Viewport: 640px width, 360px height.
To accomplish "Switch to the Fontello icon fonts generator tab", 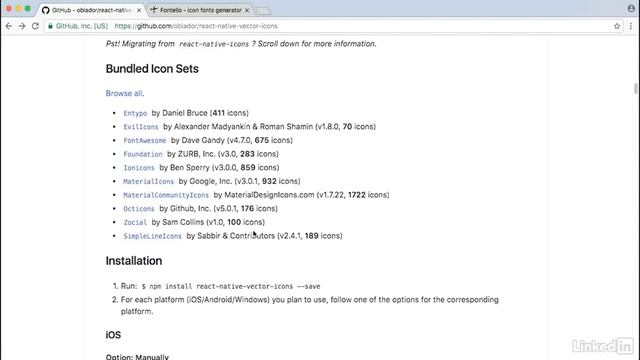I will pos(199,10).
